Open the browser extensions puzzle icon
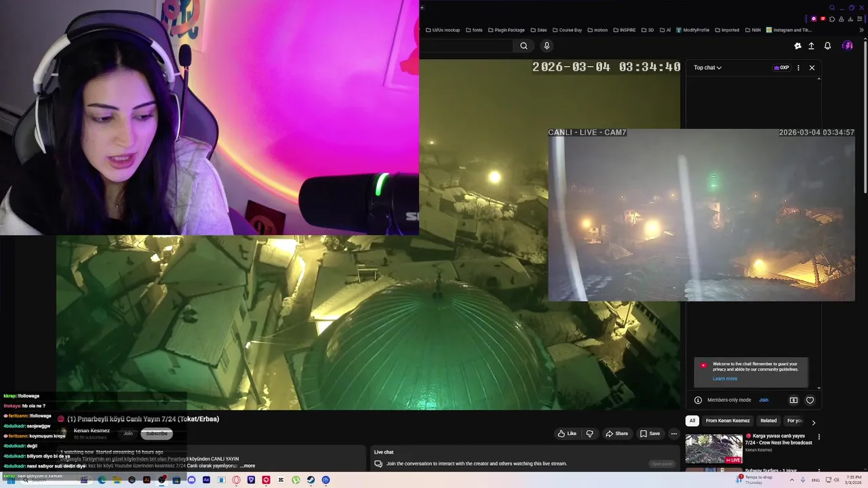Image resolution: width=868 pixels, height=488 pixels. [832, 19]
